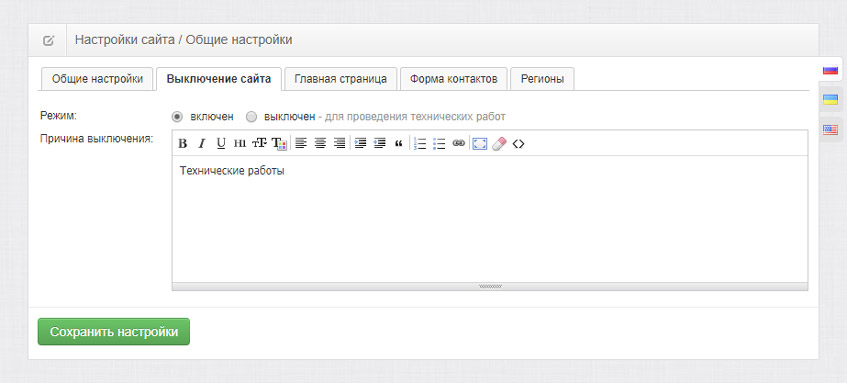This screenshot has height=383, width=847.
Task: Click the 'Сохранить настройки' button
Action: pos(114,332)
